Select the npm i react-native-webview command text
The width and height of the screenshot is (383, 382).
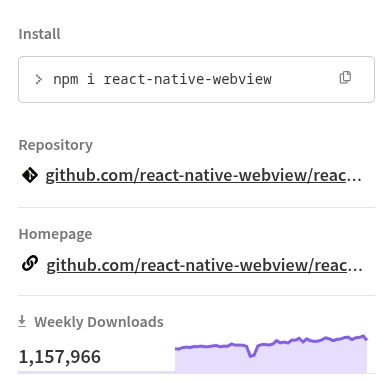click(162, 79)
